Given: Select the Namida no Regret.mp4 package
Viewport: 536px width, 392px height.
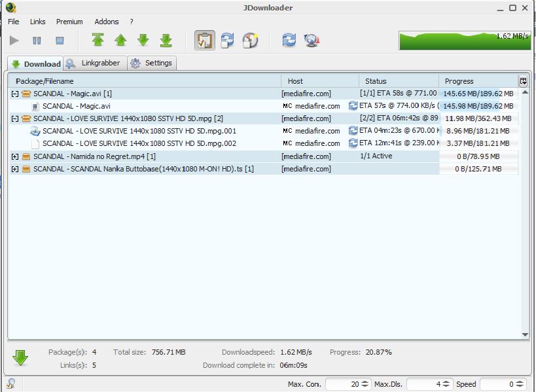Looking at the screenshot, I should 264,156.
